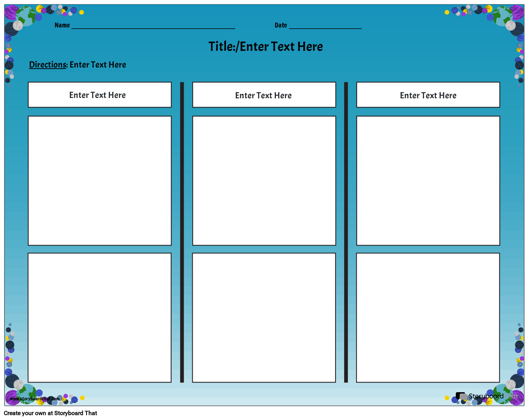Click the Storyboard That logo

point(486,396)
